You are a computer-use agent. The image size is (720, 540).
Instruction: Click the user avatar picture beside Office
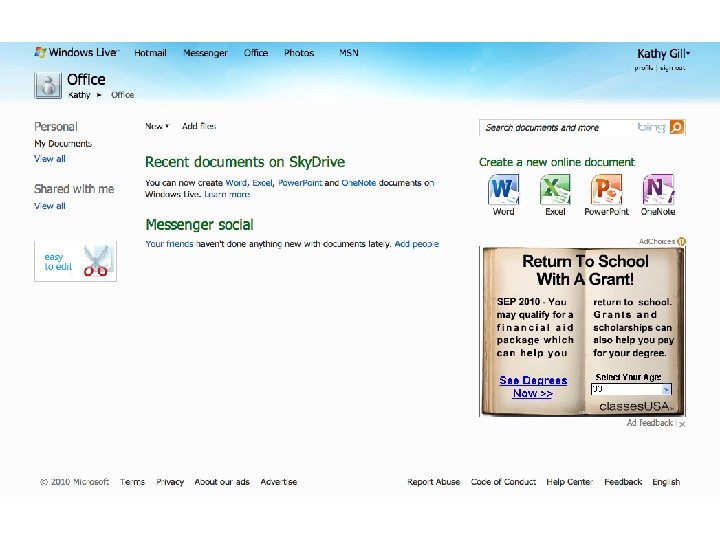[48, 85]
